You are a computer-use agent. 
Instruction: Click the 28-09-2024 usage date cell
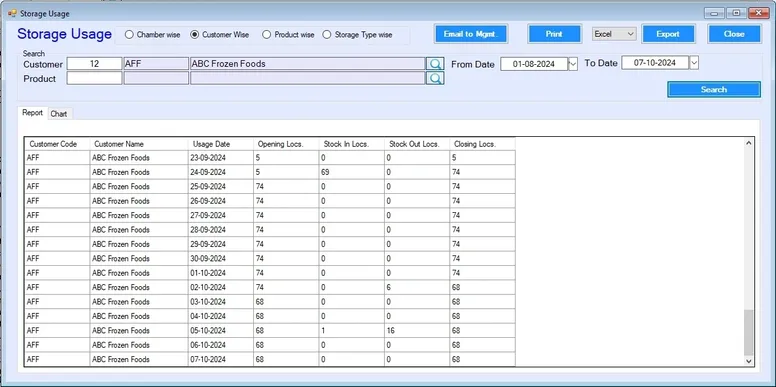click(x=220, y=230)
